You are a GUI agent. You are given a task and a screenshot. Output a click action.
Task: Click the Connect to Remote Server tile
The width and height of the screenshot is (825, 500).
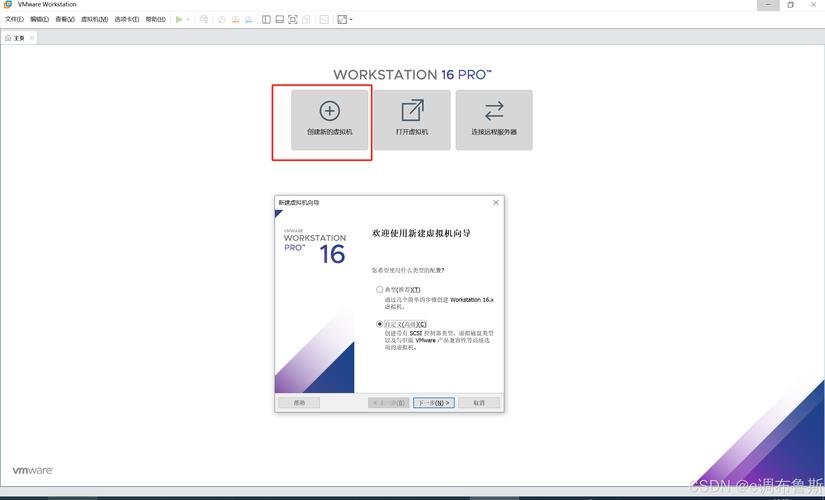[494, 120]
